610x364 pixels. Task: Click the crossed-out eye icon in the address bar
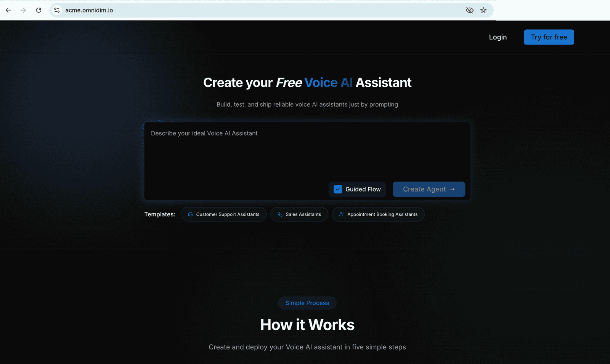click(x=470, y=10)
